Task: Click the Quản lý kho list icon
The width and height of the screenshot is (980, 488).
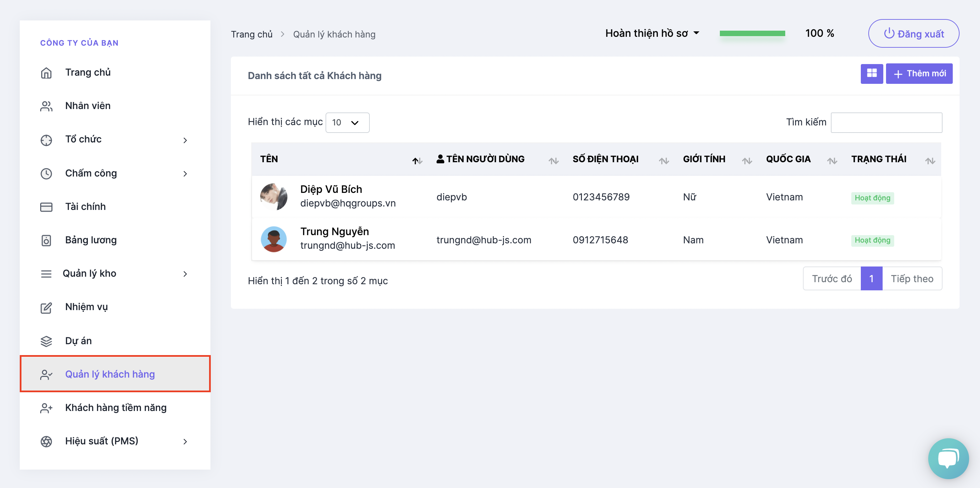Action: [x=46, y=274]
